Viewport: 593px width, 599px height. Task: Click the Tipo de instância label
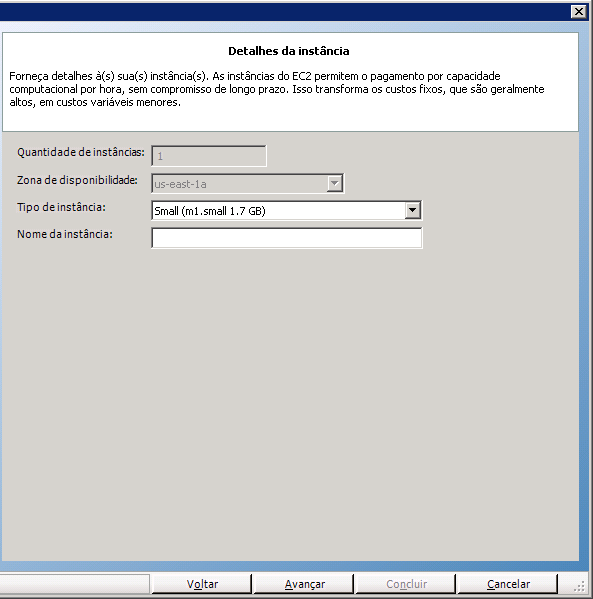[61, 207]
